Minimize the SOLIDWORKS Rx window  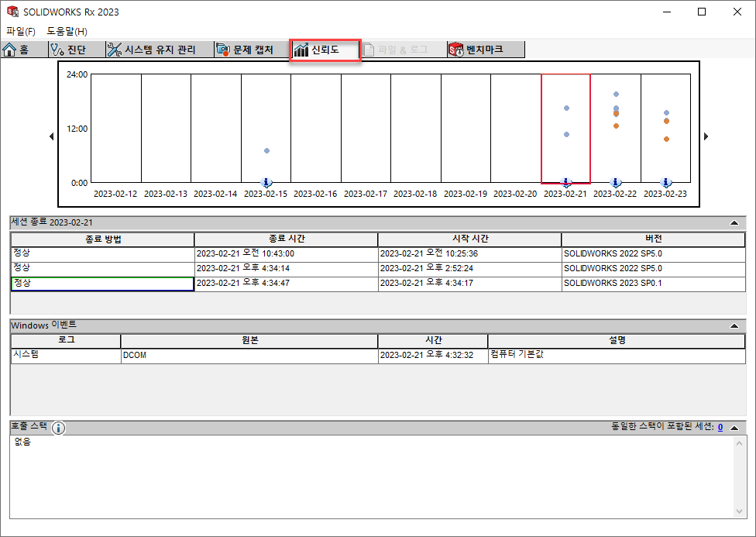point(667,12)
